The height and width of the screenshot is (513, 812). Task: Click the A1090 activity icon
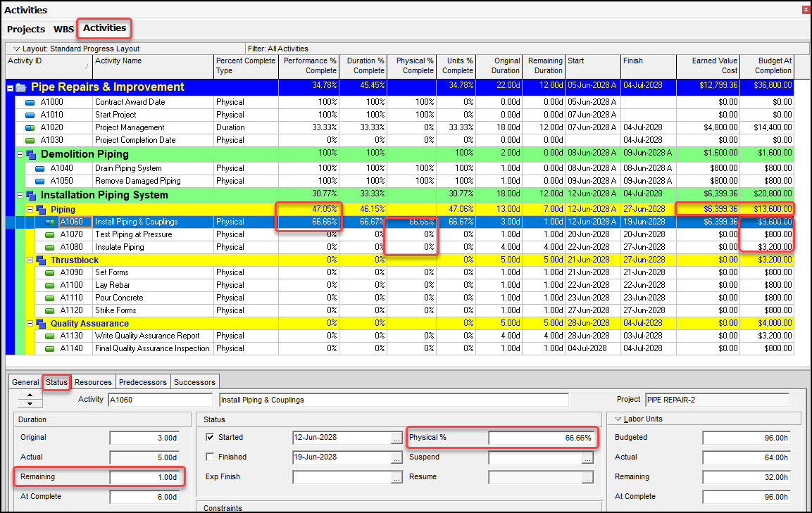50,273
